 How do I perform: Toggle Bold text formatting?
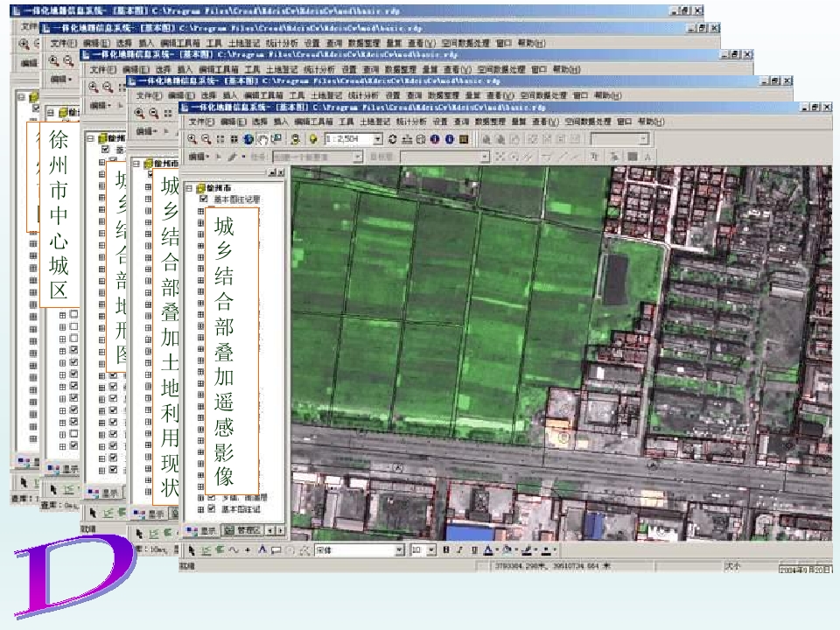point(446,550)
